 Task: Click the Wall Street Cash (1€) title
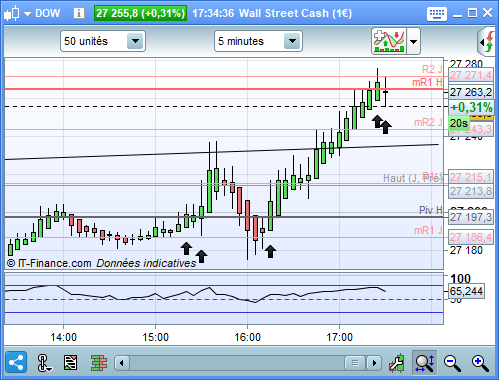point(295,13)
